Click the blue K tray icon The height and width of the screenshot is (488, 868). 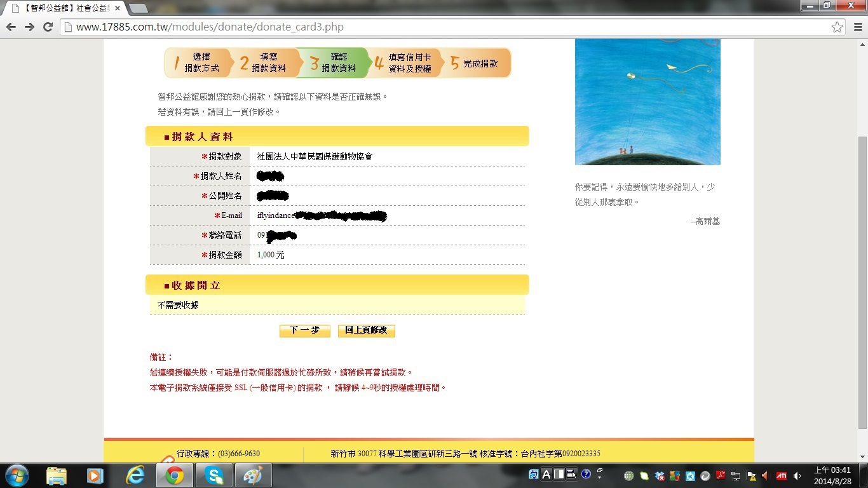pos(690,476)
